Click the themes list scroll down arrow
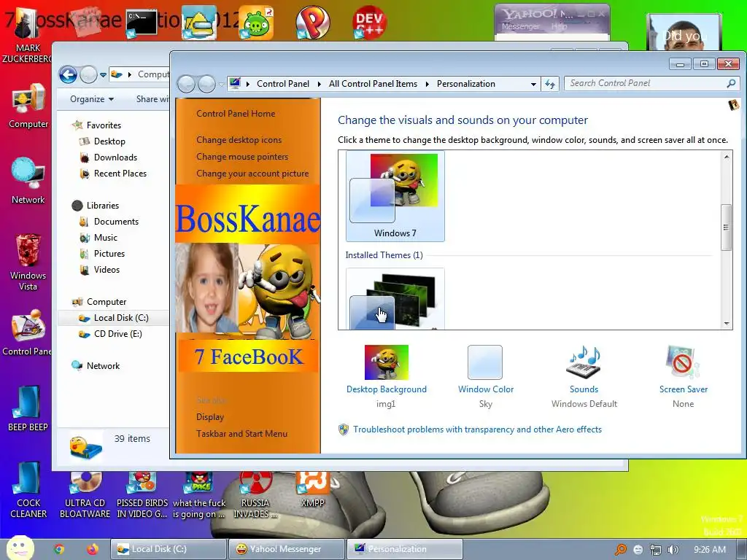 tap(727, 324)
